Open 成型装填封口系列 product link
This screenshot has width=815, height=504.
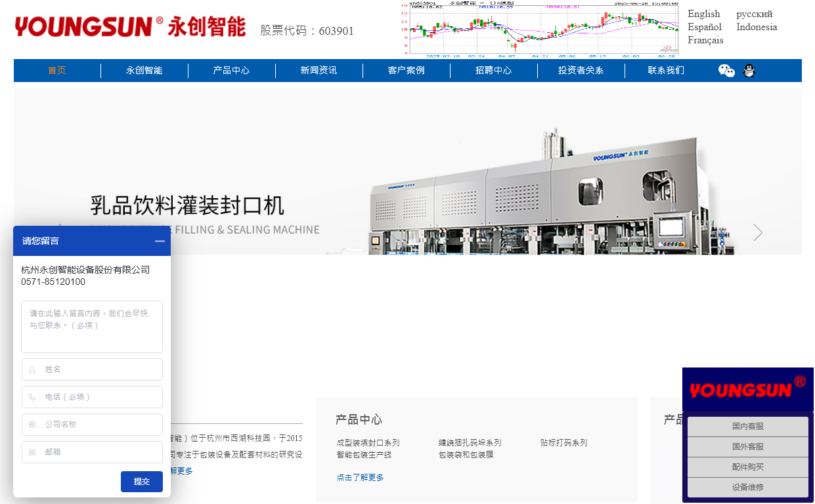click(x=368, y=443)
